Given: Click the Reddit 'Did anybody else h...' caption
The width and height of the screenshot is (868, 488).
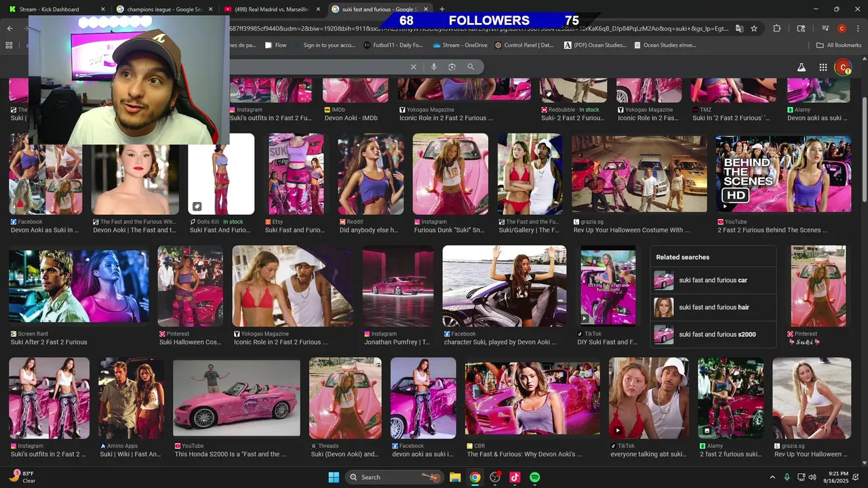Looking at the screenshot, I should pos(368,230).
